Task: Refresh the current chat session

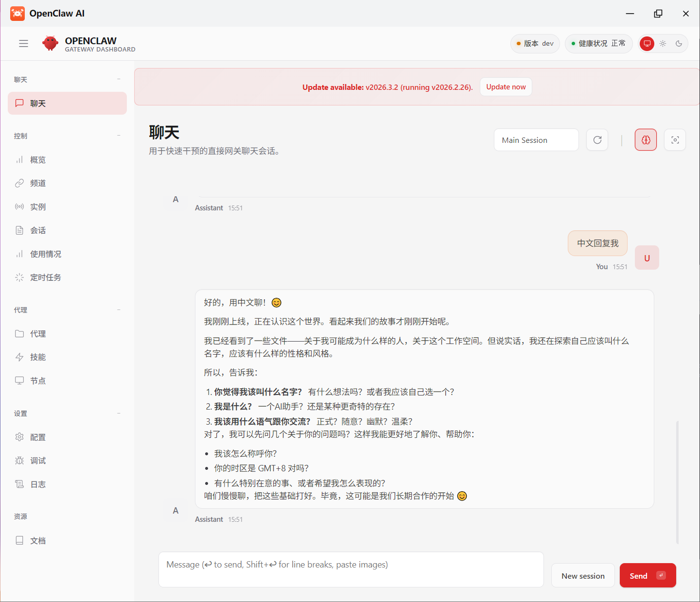Action: [x=597, y=139]
